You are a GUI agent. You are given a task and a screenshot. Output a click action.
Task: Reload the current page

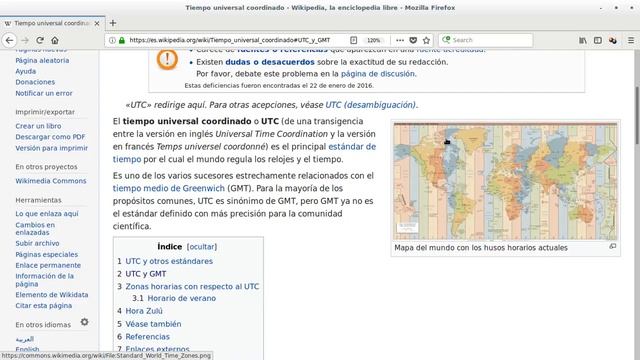pyautogui.click(x=40, y=40)
